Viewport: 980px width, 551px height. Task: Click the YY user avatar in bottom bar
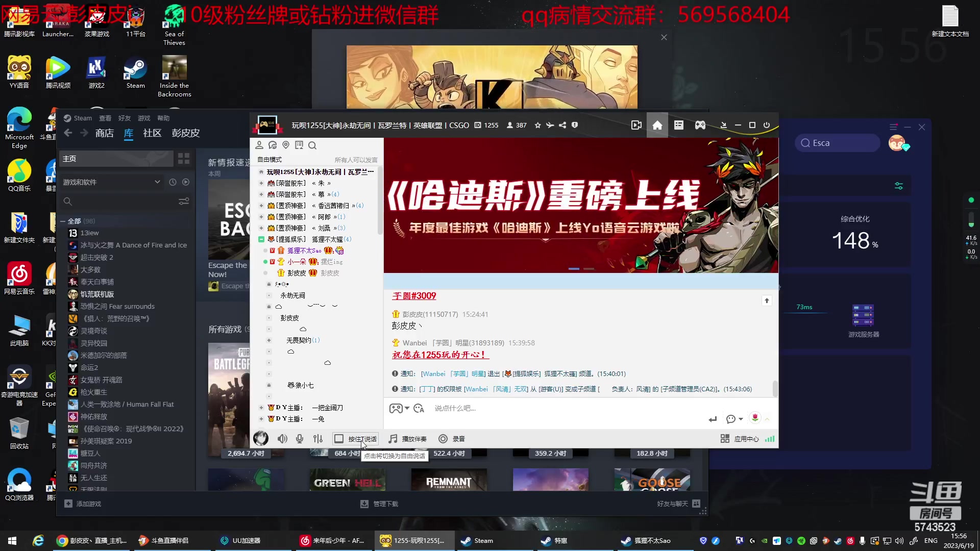(261, 438)
